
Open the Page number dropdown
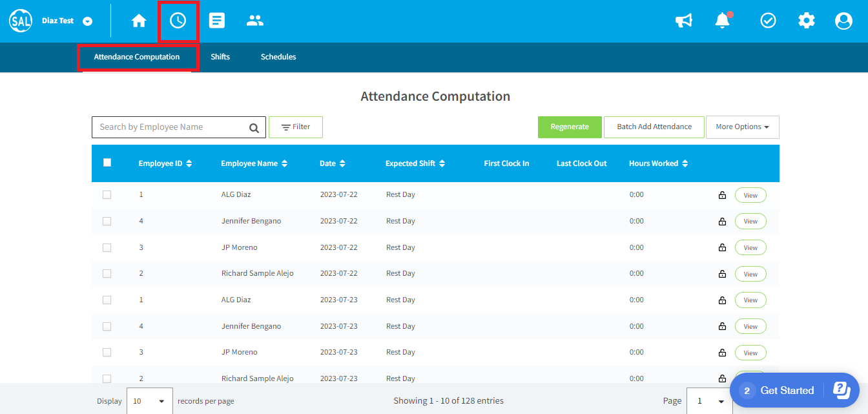pos(710,401)
